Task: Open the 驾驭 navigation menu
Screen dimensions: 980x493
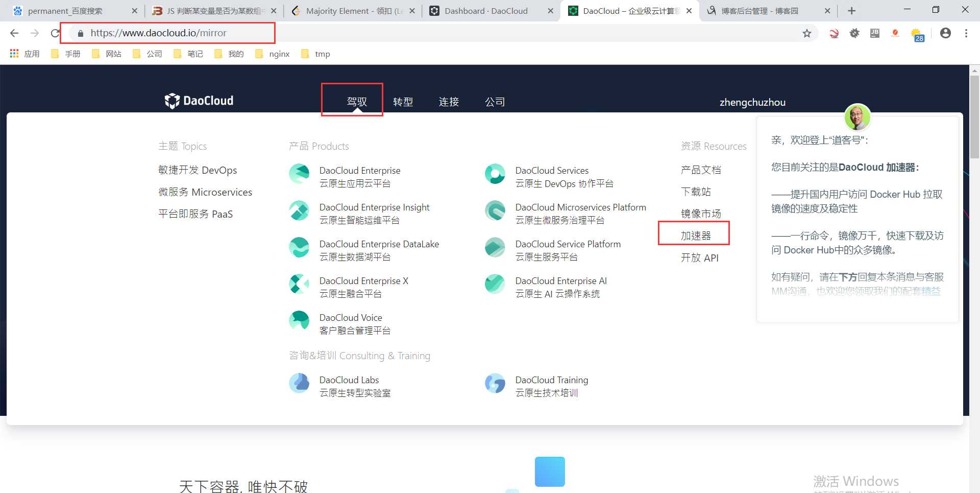Action: (357, 102)
